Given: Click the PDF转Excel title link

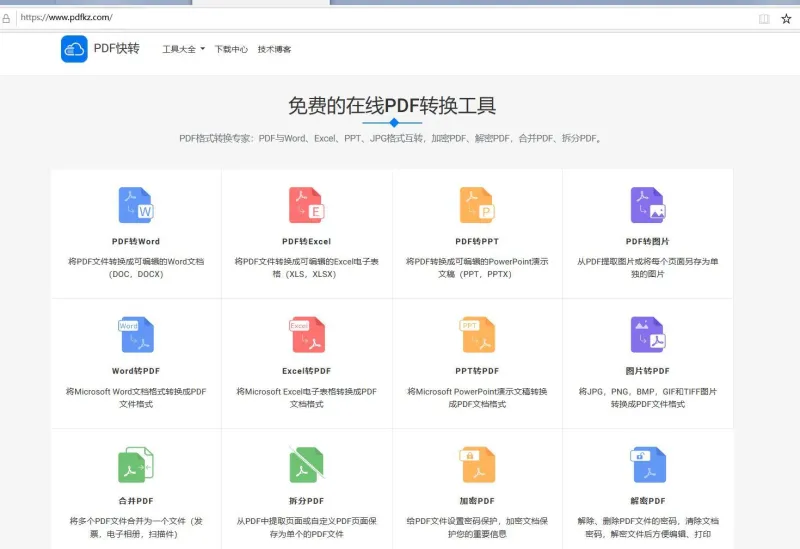Looking at the screenshot, I should [x=307, y=241].
